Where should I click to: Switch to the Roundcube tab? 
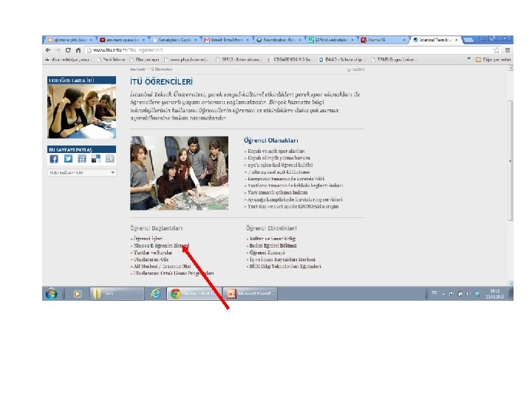(279, 40)
